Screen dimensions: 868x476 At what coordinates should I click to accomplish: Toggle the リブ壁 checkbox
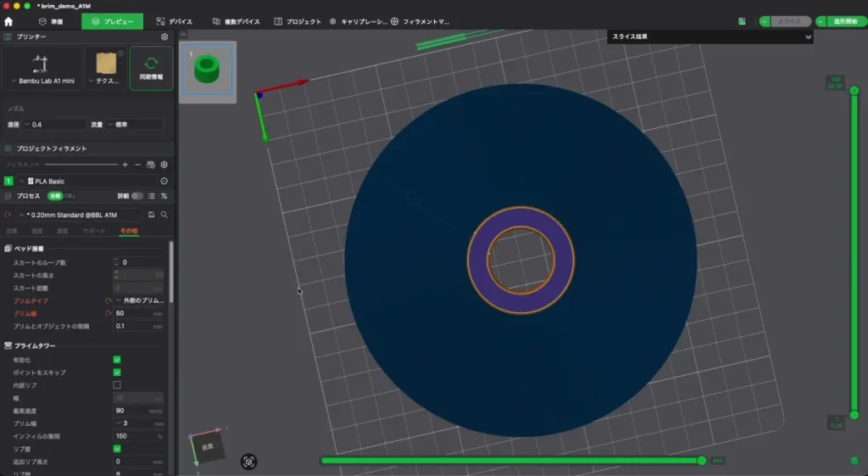point(117,449)
